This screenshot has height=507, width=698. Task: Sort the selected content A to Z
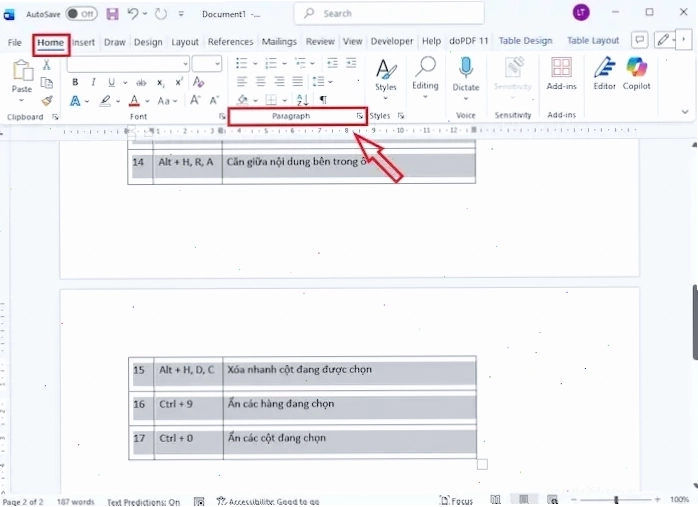[x=302, y=100]
